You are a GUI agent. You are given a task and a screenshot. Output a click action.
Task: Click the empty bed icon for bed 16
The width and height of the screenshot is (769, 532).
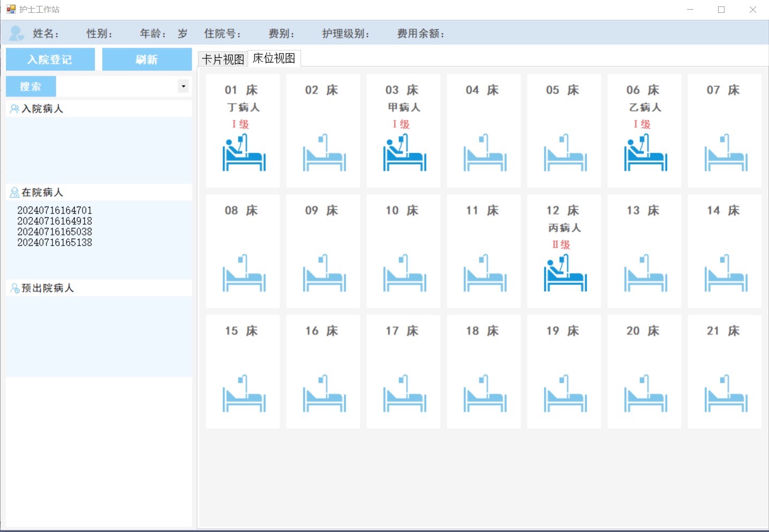point(324,393)
